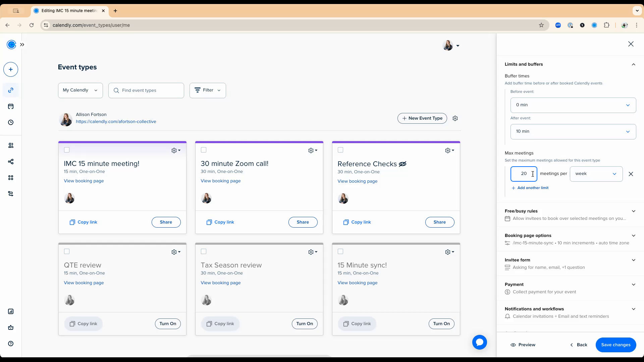This screenshot has height=362, width=644.
Task: Tick the Tax Season review checkbox
Action: point(204,251)
